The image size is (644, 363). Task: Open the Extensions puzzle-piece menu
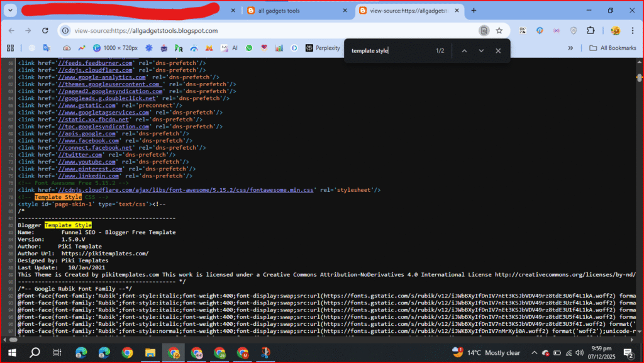pyautogui.click(x=590, y=30)
